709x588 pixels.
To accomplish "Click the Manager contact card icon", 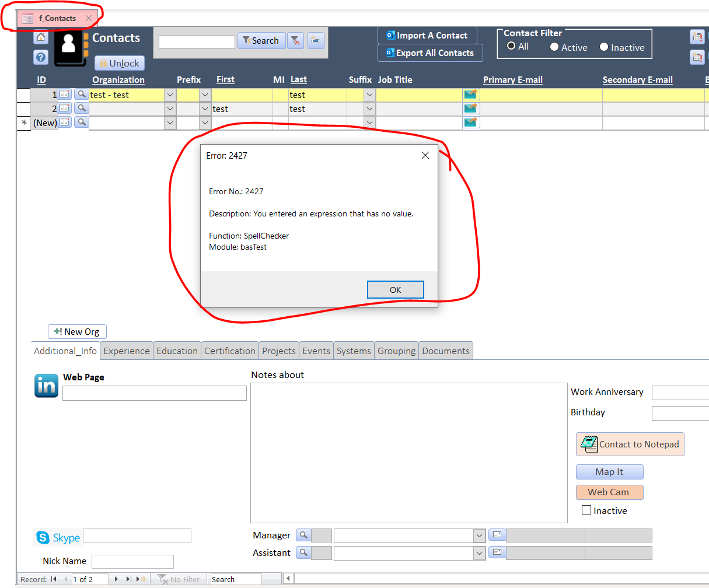I will 497,534.
